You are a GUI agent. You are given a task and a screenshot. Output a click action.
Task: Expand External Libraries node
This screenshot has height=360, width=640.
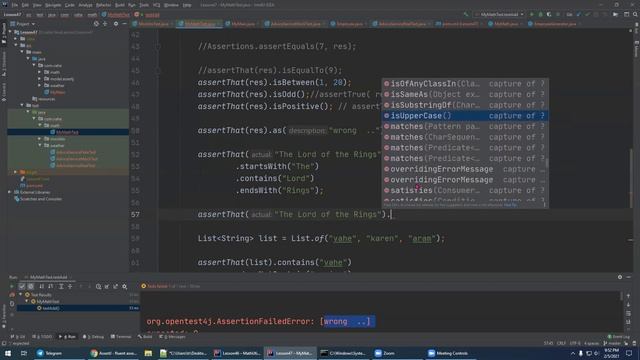click(10, 192)
